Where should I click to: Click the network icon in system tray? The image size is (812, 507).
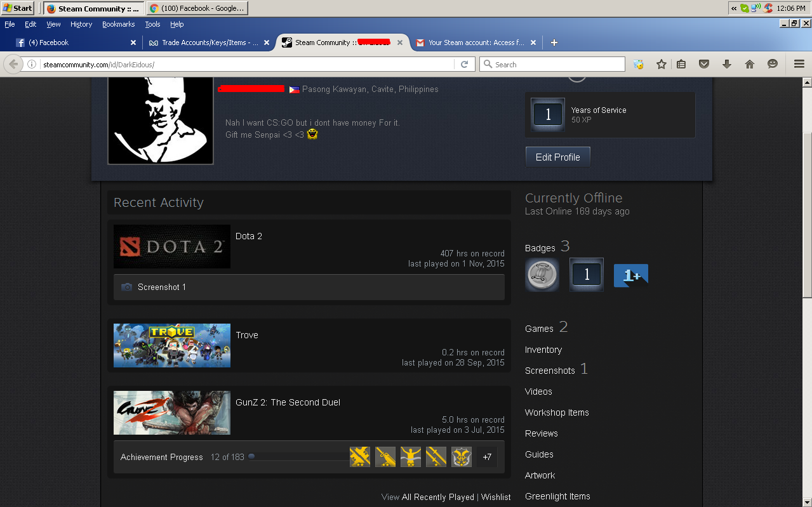pyautogui.click(x=755, y=8)
